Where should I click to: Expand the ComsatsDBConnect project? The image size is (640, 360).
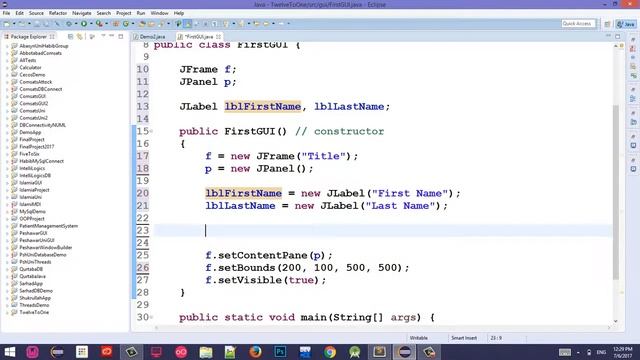7,89
